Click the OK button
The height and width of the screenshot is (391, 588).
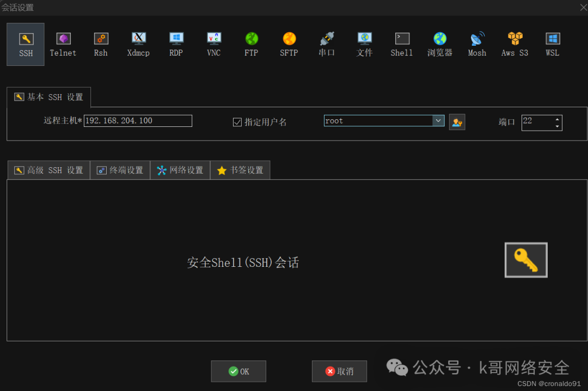coord(238,371)
